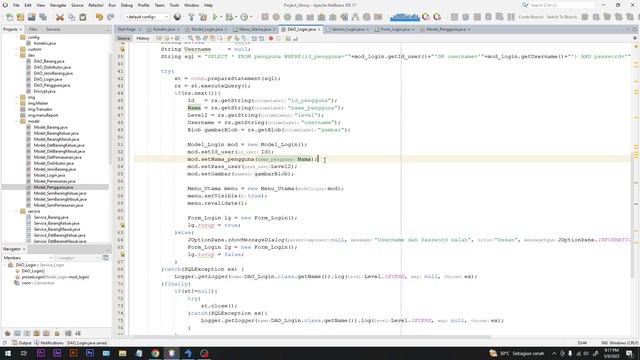Open the Debug menu
Image resolution: width=640 pixels, height=360 pixels.
[127, 5]
